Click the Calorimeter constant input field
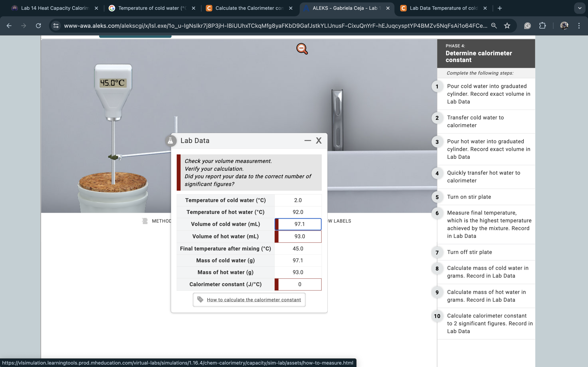 (x=299, y=284)
